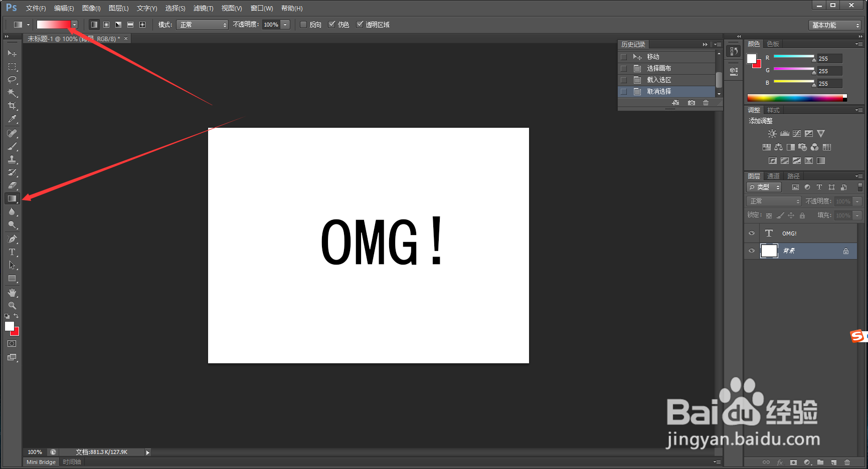868x469 pixels.
Task: Select the Move tool
Action: click(12, 53)
